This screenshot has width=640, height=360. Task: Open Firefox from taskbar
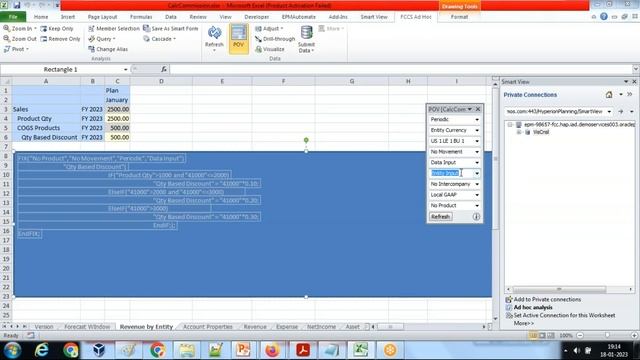click(272, 350)
